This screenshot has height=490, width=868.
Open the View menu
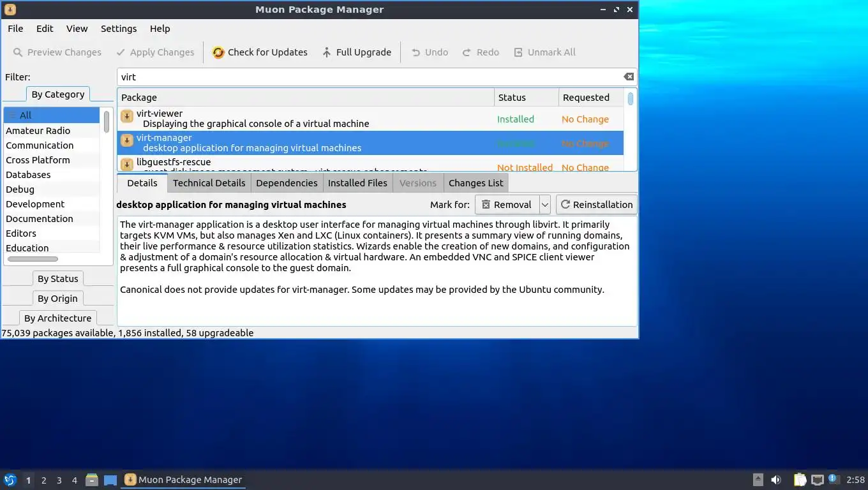[x=77, y=29]
